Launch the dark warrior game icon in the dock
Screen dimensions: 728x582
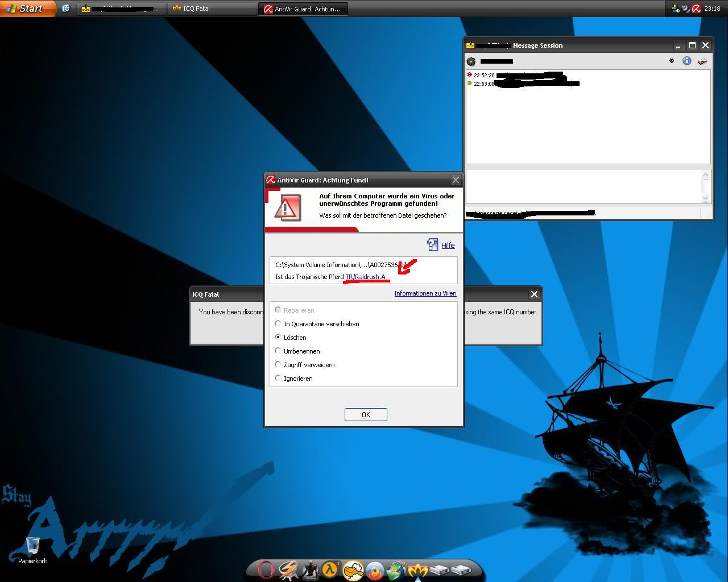(x=311, y=569)
